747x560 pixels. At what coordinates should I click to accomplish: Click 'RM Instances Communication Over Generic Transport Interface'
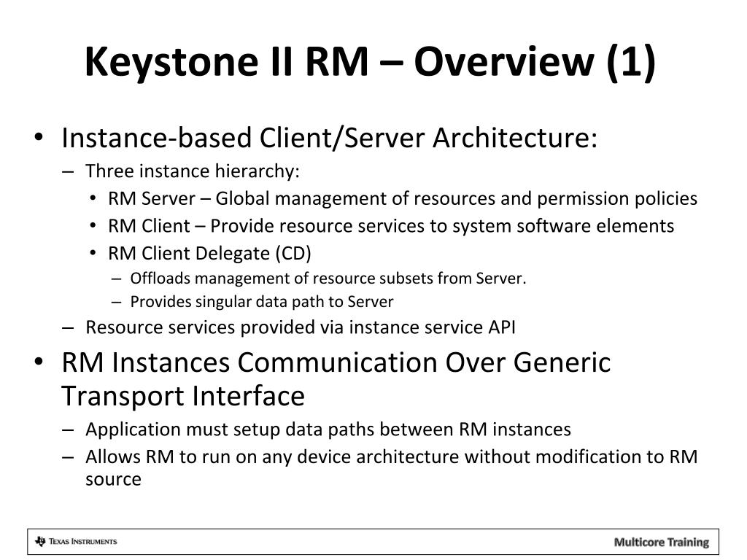pyautogui.click(x=336, y=379)
